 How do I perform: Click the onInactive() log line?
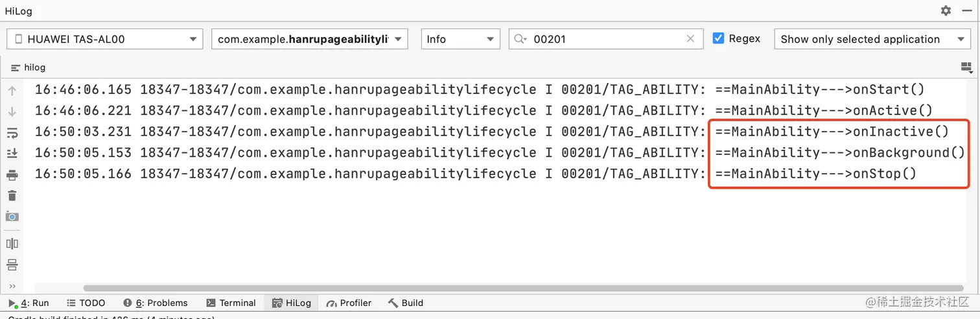click(x=492, y=132)
